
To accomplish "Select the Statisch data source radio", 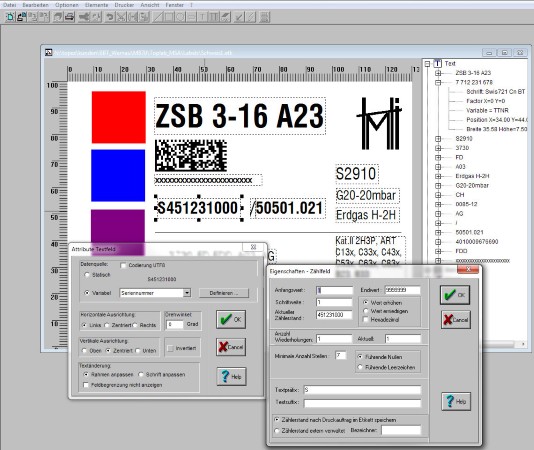I will [87, 275].
